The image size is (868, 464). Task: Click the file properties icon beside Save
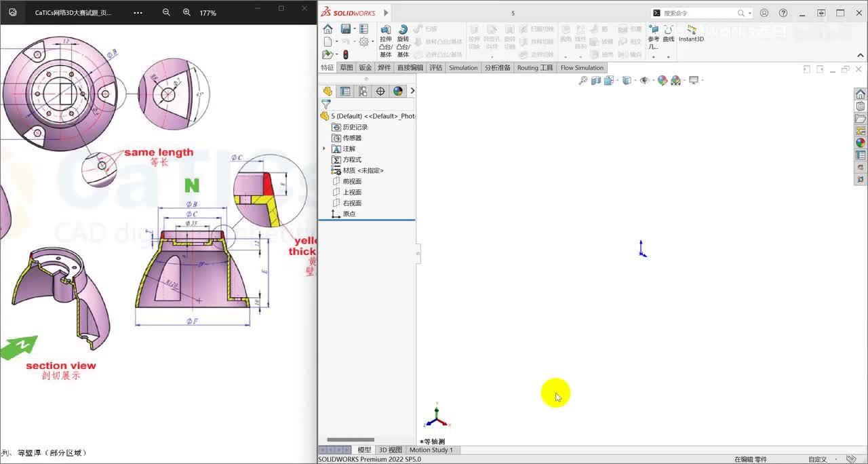(x=363, y=29)
